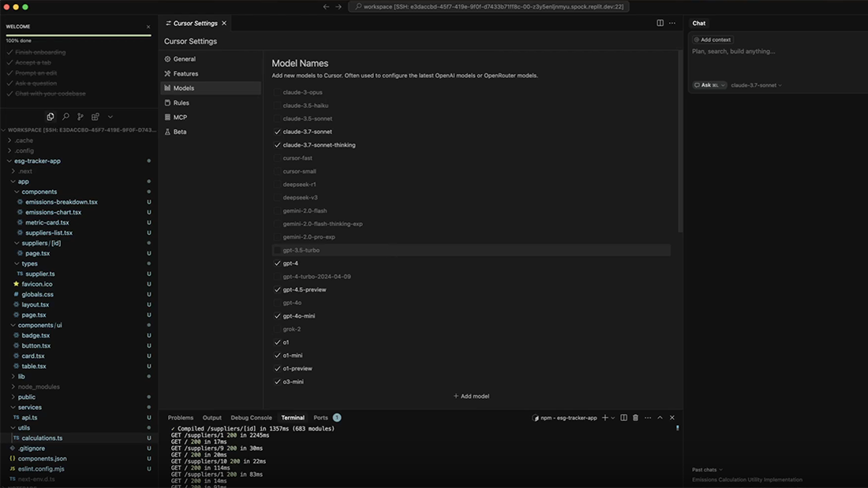868x488 pixels.
Task: Open the Features settings section
Action: click(x=211, y=73)
